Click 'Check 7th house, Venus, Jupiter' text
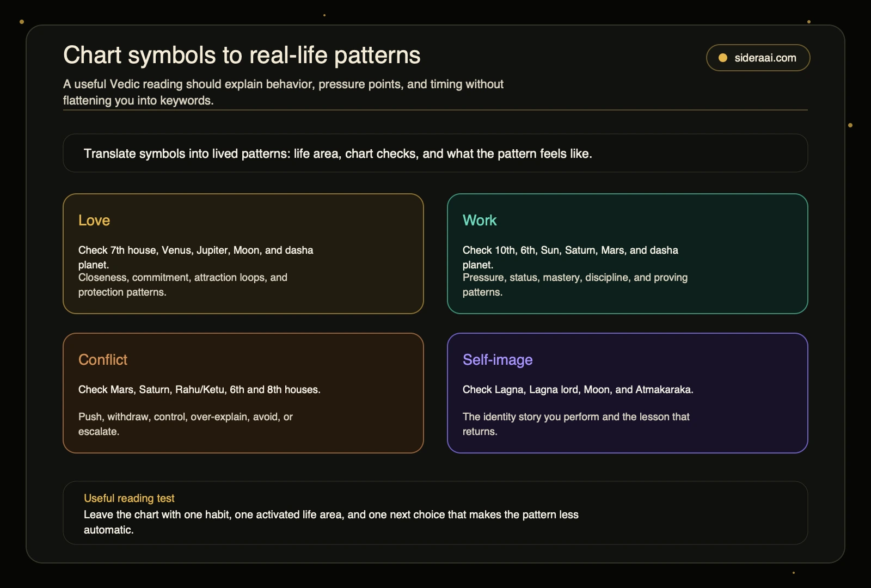The width and height of the screenshot is (871, 588). coord(196,257)
